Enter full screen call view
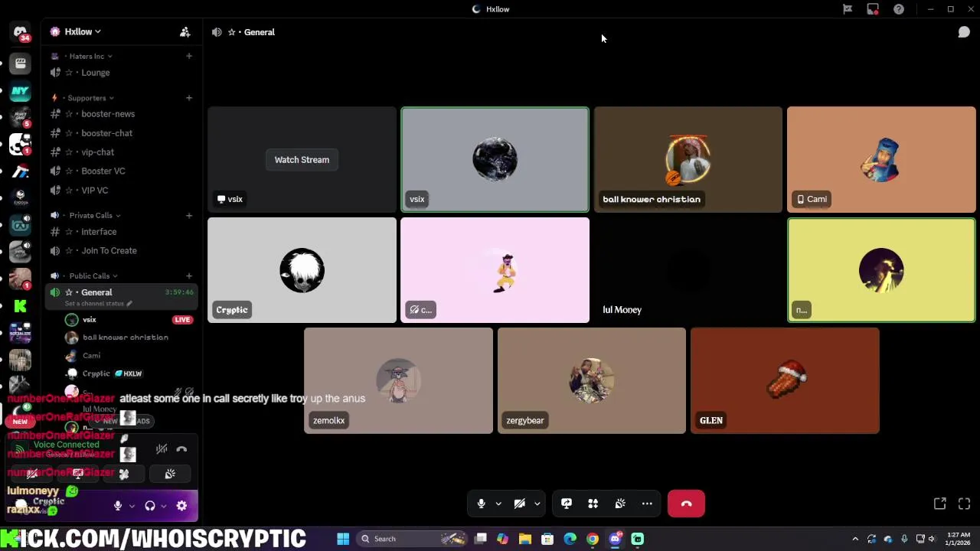 [x=964, y=504]
